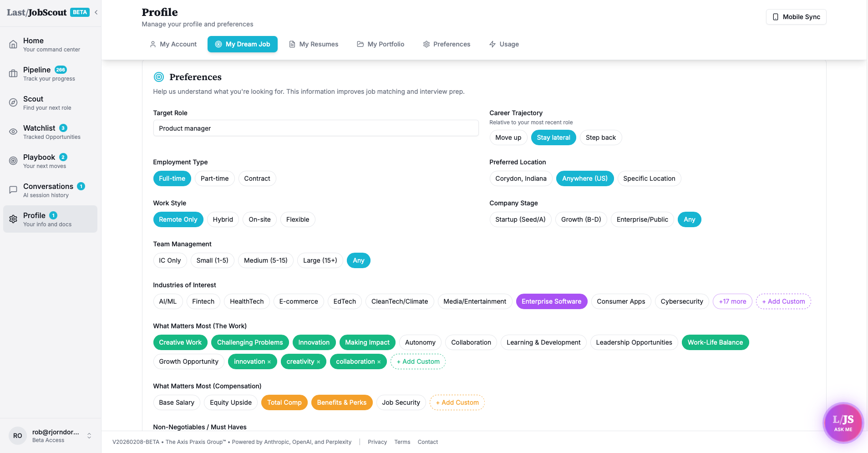The image size is (868, 453).
Task: Select the Pipeline briefcase icon
Action: tap(13, 73)
